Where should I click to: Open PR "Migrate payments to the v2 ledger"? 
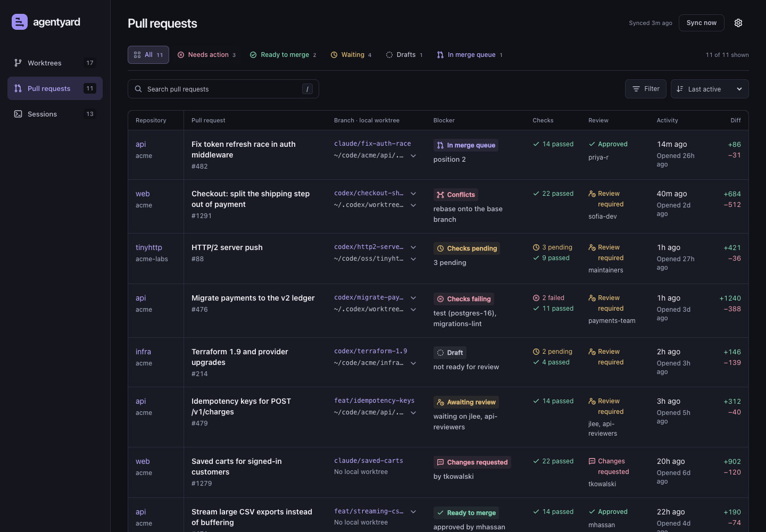(x=253, y=298)
